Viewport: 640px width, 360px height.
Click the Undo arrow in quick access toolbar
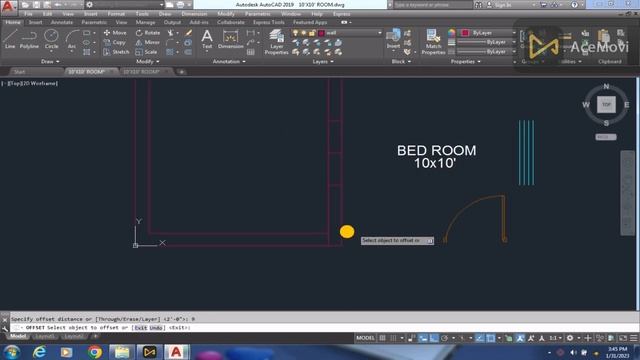(58, 5)
